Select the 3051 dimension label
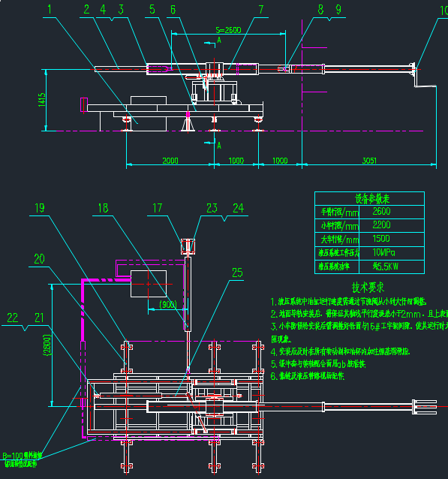The height and width of the screenshot is (479, 448). coord(369,161)
